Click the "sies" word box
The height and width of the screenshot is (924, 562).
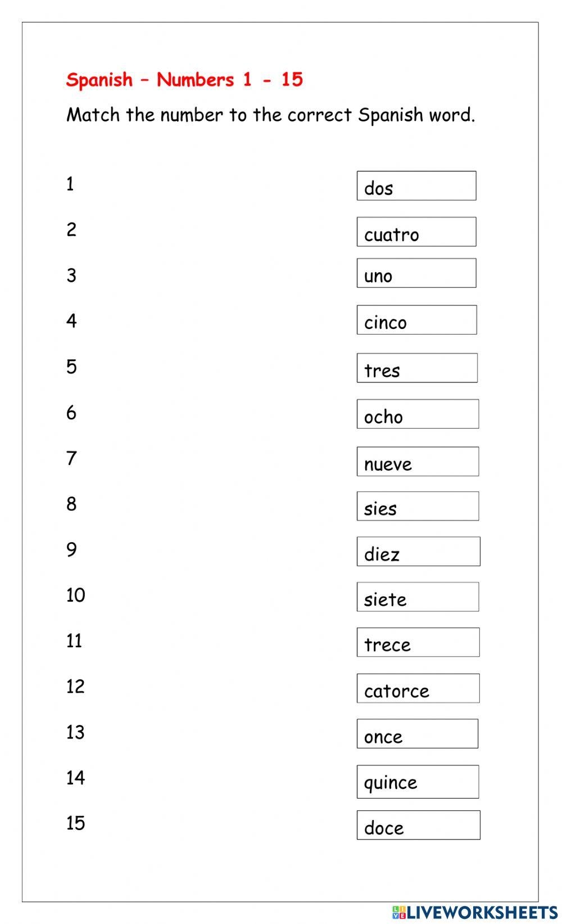tap(418, 506)
